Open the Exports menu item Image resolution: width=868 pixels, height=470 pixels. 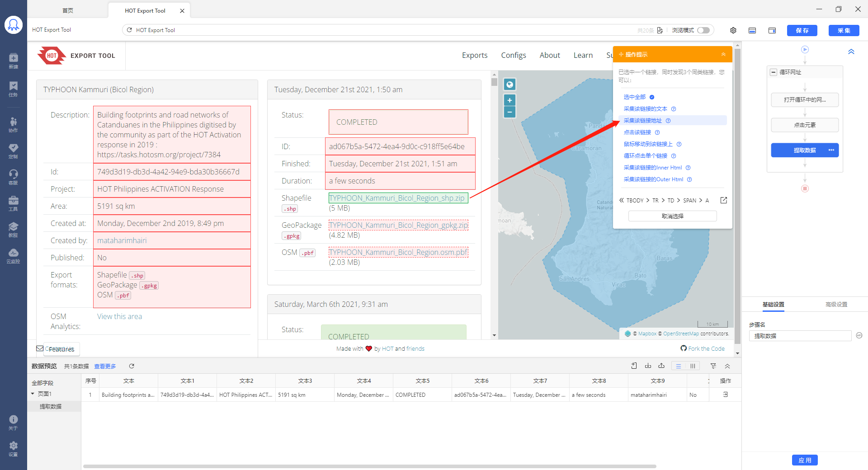click(475, 55)
